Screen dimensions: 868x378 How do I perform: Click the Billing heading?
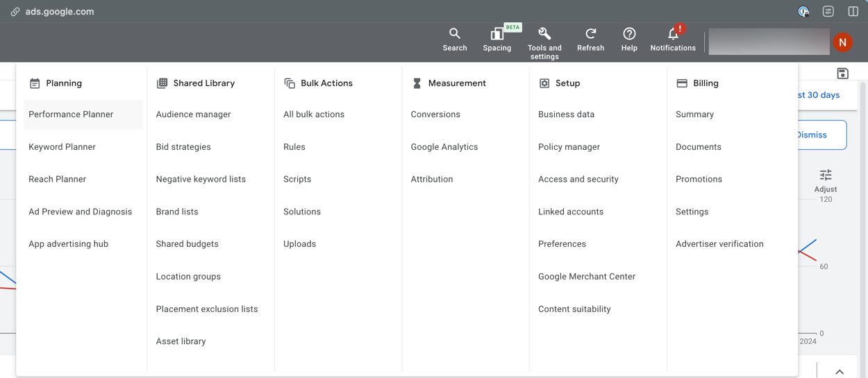pyautogui.click(x=706, y=83)
